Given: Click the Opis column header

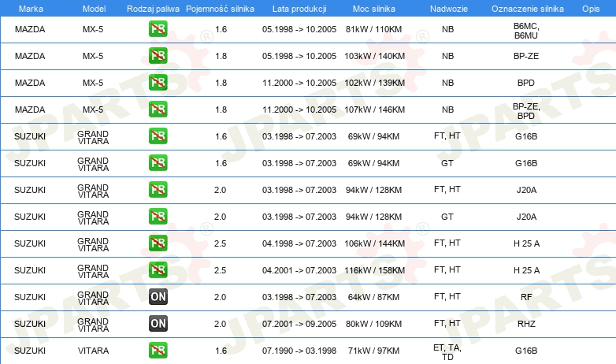Looking at the screenshot, I should pyautogui.click(x=591, y=9).
